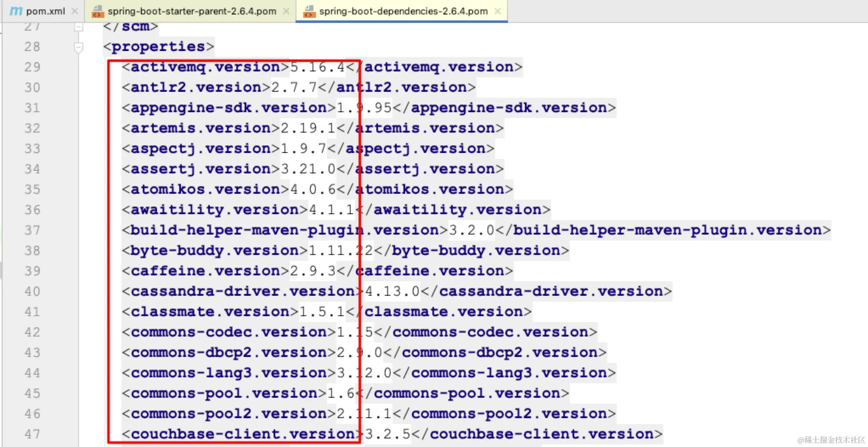Collapse the properties block fold marker
This screenshot has width=868, height=447.
(79, 47)
